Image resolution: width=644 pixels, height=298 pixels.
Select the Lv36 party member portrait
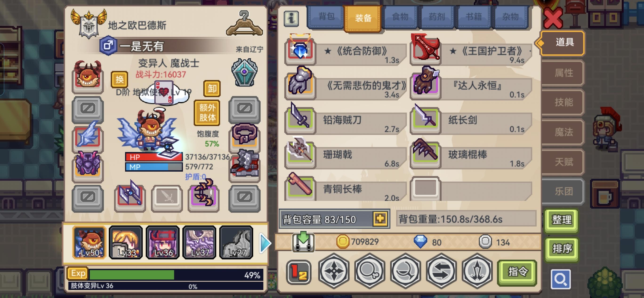tap(163, 242)
